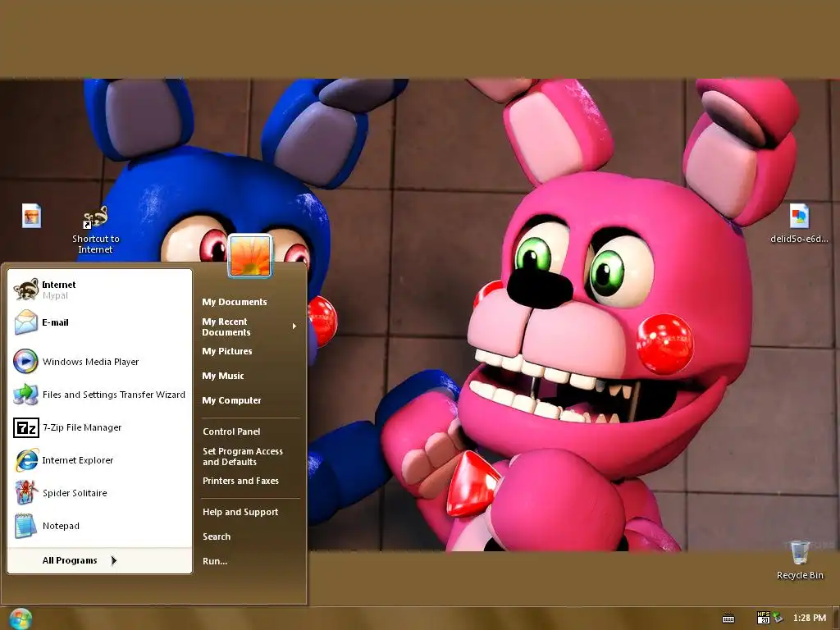This screenshot has height=630, width=840.
Task: Select the unlabeled image file on desktop
Action: (x=32, y=217)
